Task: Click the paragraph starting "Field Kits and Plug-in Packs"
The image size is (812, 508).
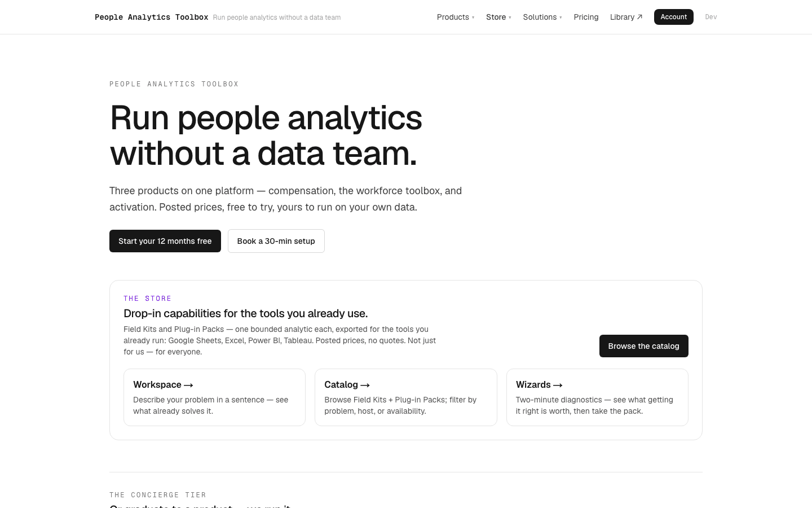Action: [280, 340]
